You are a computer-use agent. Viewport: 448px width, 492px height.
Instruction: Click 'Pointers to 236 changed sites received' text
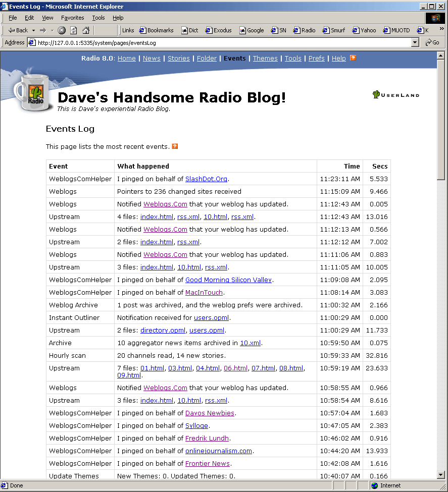[179, 191]
